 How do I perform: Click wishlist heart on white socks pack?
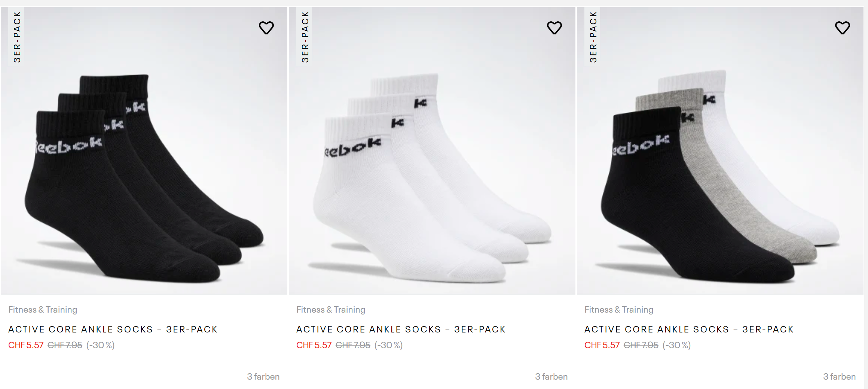pyautogui.click(x=554, y=28)
